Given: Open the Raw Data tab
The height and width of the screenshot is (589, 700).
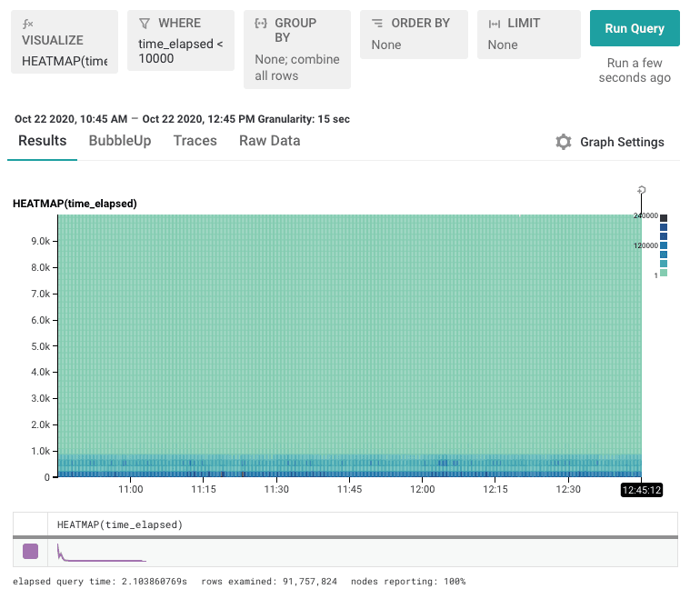Looking at the screenshot, I should coord(269,141).
